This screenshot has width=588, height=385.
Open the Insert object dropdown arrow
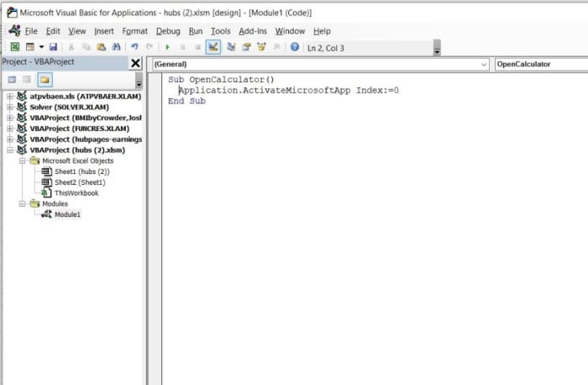coord(41,47)
